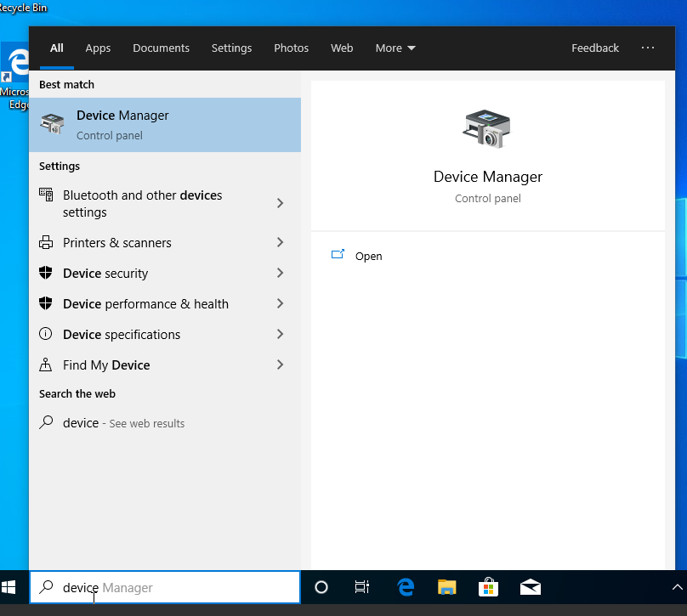The height and width of the screenshot is (616, 687).
Task: Click the Windows Start button
Action: click(9, 587)
